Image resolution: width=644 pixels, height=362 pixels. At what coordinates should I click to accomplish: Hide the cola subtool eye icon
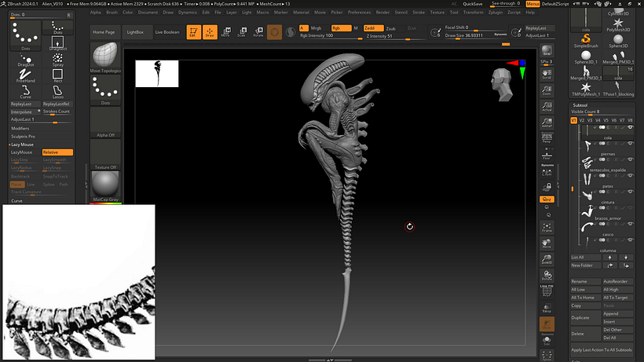631,127
